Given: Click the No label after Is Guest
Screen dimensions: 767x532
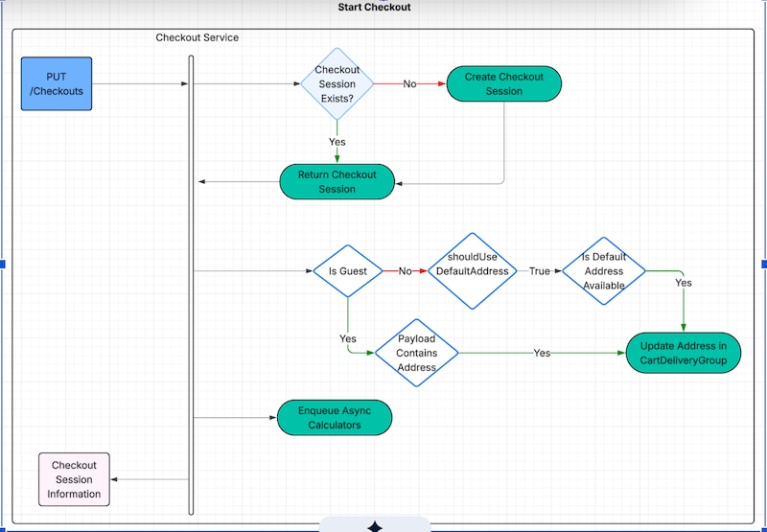Looking at the screenshot, I should (x=405, y=271).
